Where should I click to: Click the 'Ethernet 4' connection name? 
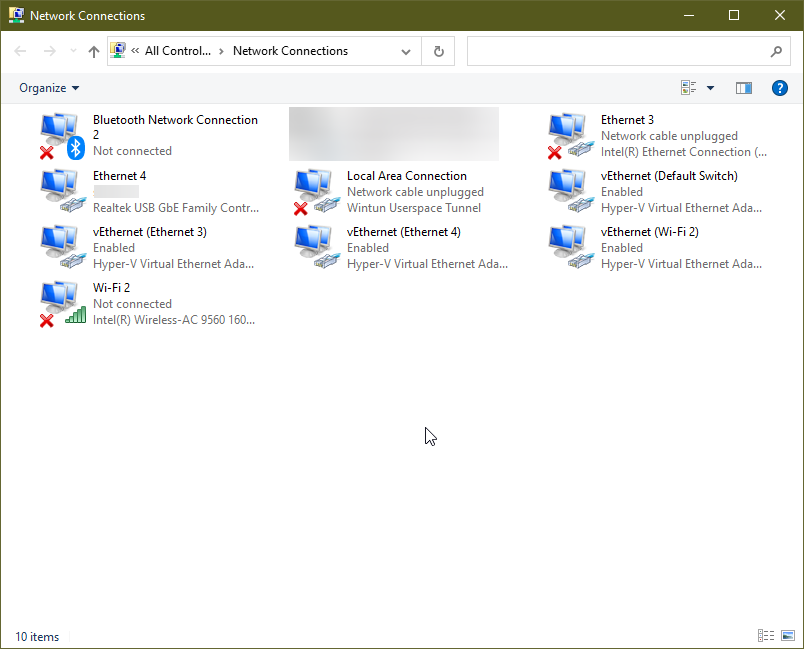pyautogui.click(x=119, y=176)
